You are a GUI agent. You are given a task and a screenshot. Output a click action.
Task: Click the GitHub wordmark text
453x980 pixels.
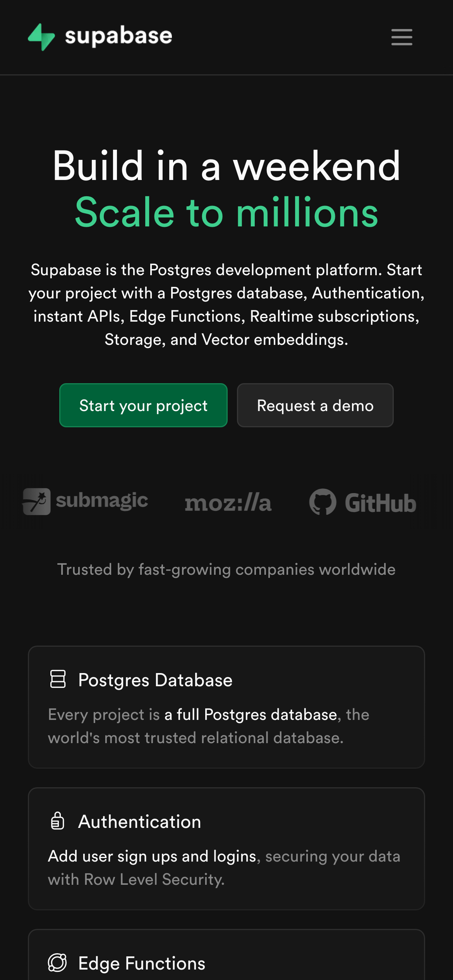pos(381,503)
